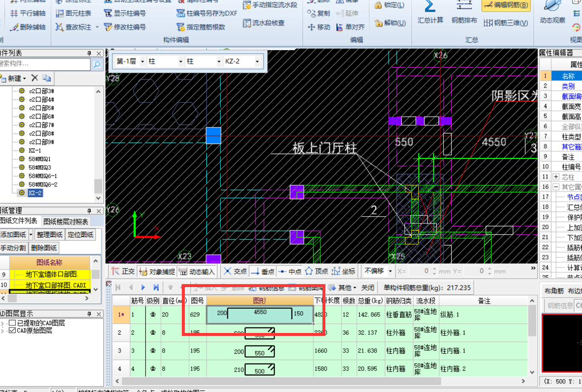
Task: Click the 柱外箍.1 remark cell
Action: [x=483, y=333]
